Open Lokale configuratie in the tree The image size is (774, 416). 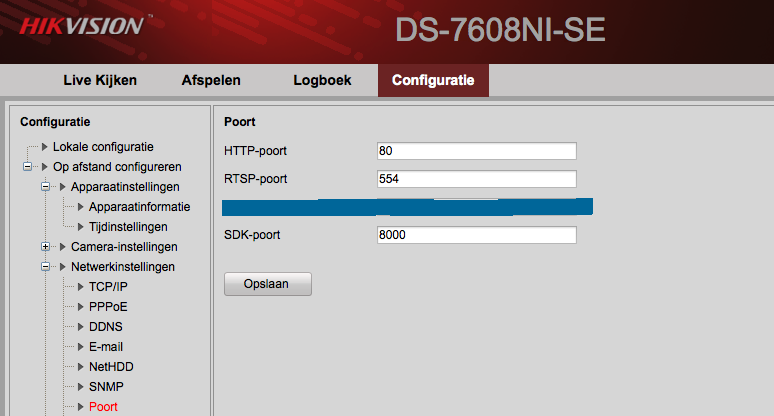pyautogui.click(x=103, y=147)
